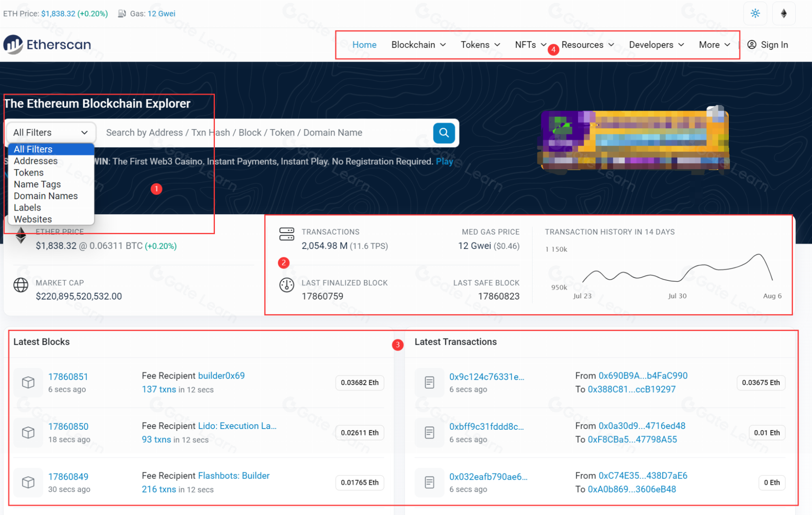This screenshot has height=515, width=812.
Task: Choose Name Tags filter option
Action: click(x=37, y=184)
